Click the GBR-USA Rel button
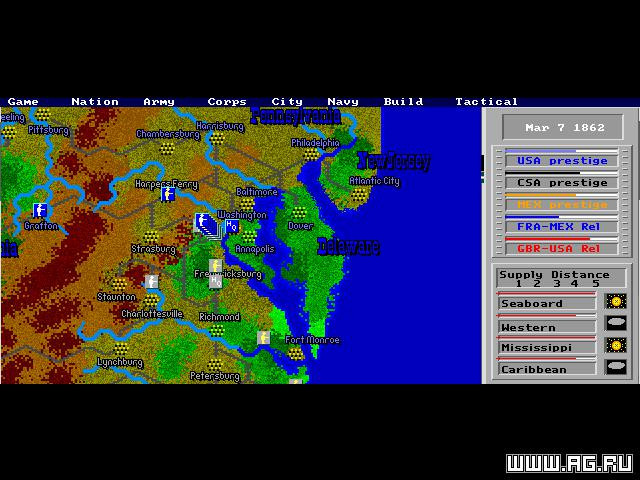Viewport: 640px width, 480px height. tap(562, 249)
